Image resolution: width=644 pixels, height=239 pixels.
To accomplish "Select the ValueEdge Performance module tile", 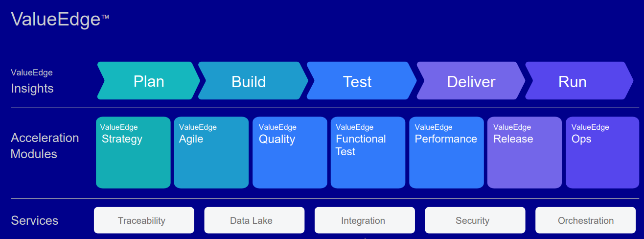I will [x=446, y=152].
